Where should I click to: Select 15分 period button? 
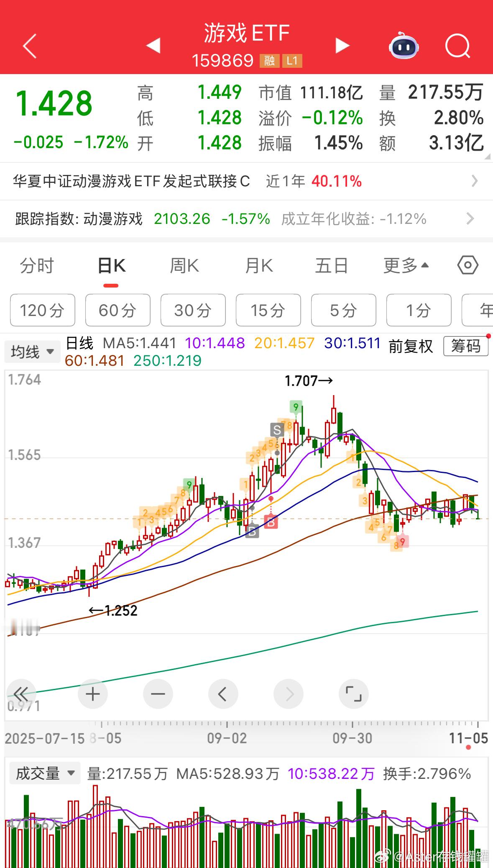point(268,310)
